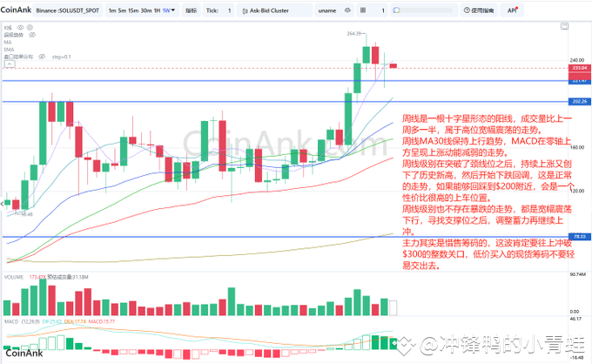The width and height of the screenshot is (592, 364).
Task: Open the Binance :SOLUSDT_SPOT symbol selector
Action: coord(68,10)
